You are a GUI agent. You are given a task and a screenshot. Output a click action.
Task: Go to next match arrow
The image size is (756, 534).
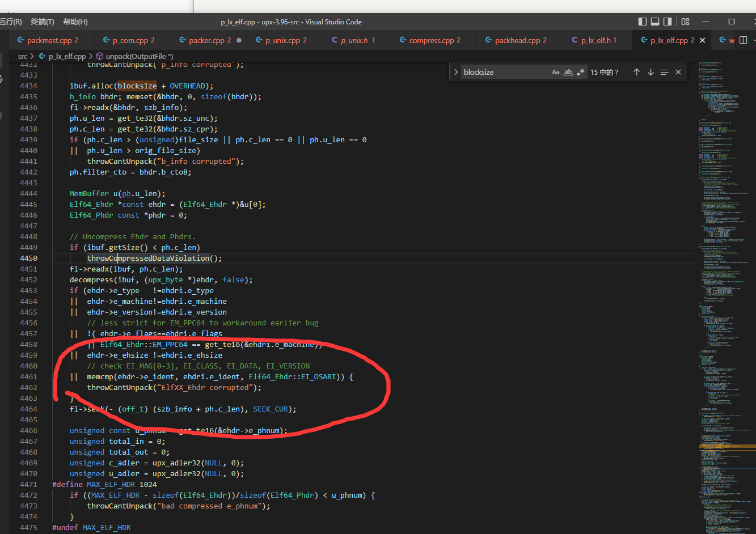[651, 72]
